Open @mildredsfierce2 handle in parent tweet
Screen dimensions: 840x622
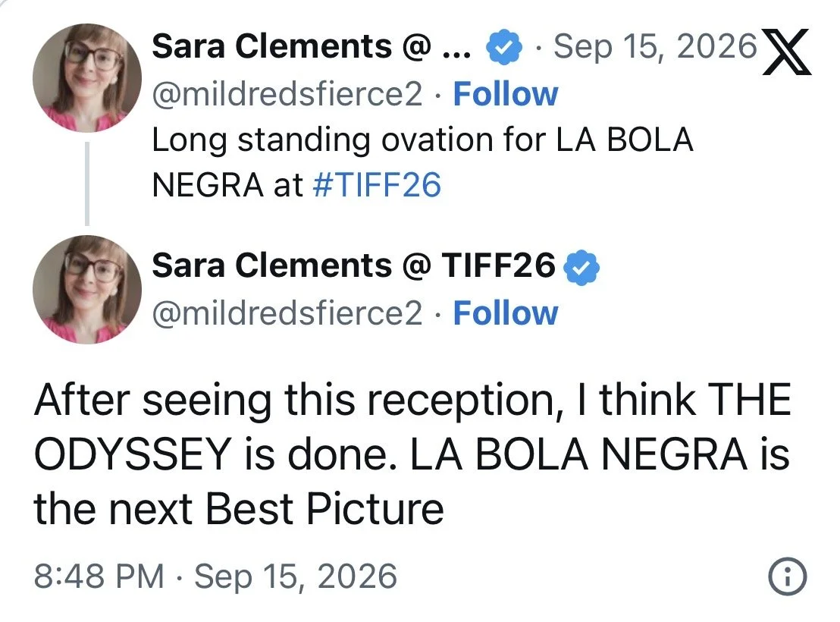(287, 94)
